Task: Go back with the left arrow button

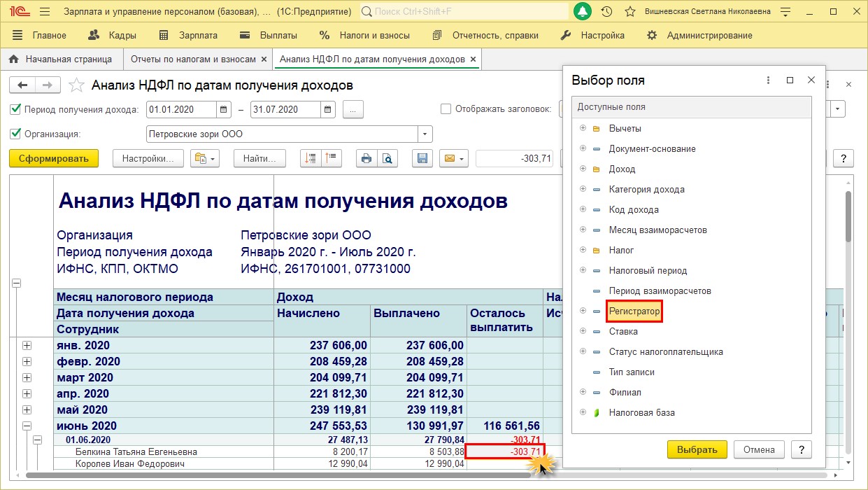Action: pos(22,85)
